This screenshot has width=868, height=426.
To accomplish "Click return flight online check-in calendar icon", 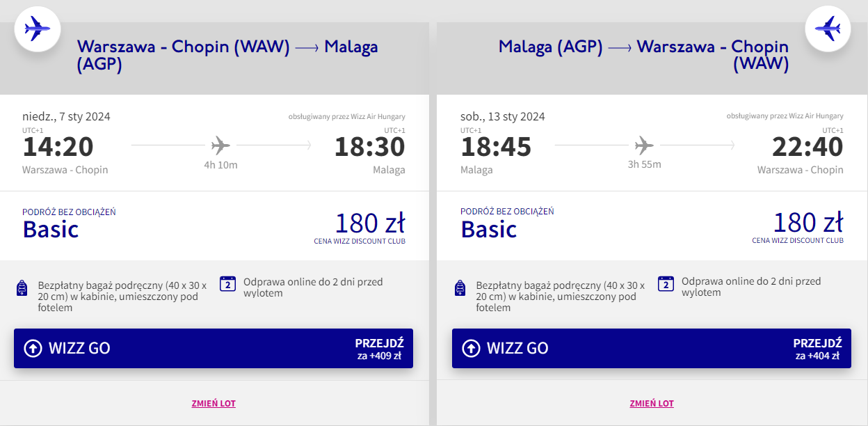I will tap(666, 283).
